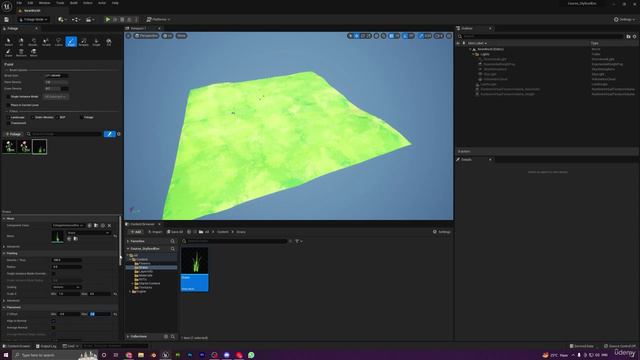
Task: Click the camera speed icon in viewport
Action: [x=439, y=36]
